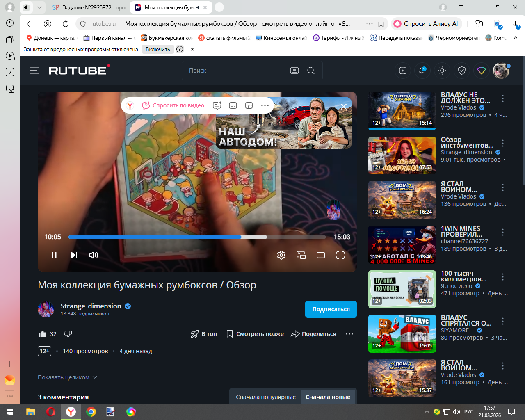Switch the player to theater mode

click(321, 255)
